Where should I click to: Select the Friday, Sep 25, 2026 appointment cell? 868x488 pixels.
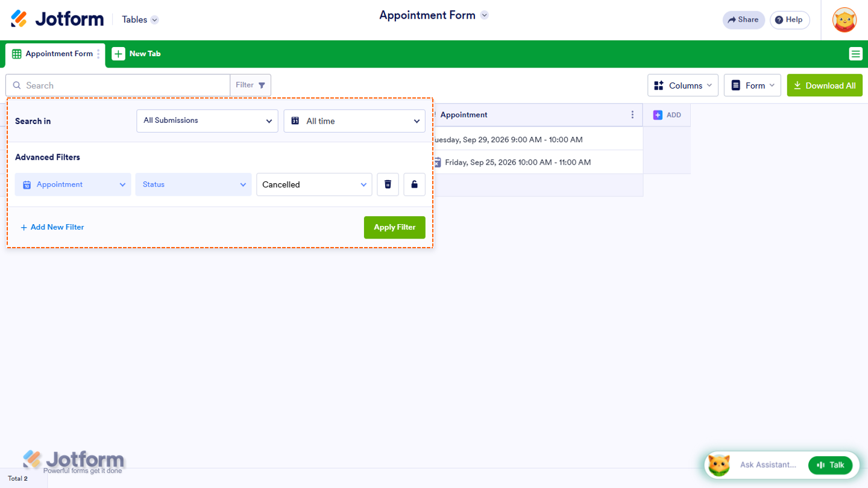coord(538,162)
